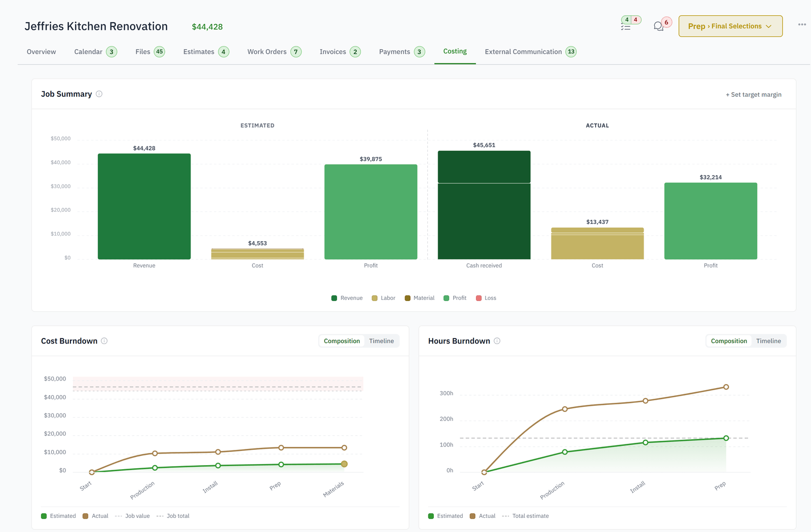Select the Costing tab
The height and width of the screenshot is (532, 811).
455,51
